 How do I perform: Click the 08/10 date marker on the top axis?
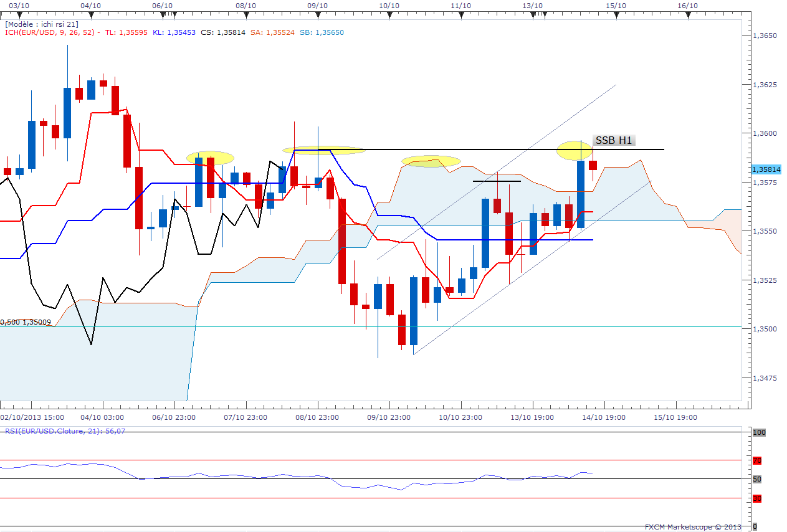pyautogui.click(x=246, y=5)
